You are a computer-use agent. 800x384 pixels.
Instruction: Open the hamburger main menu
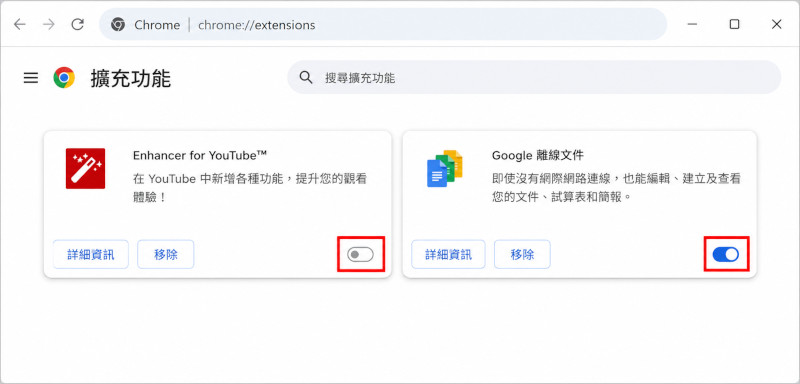(x=31, y=78)
